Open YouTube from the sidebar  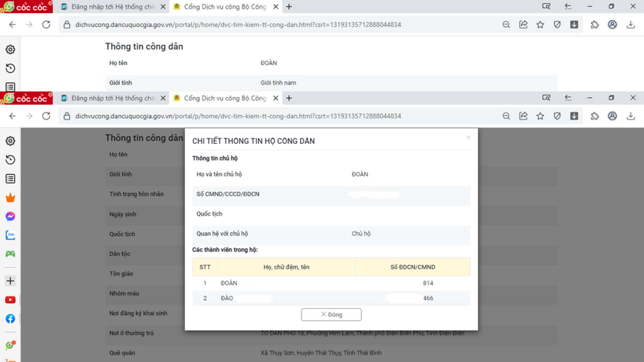[x=10, y=300]
